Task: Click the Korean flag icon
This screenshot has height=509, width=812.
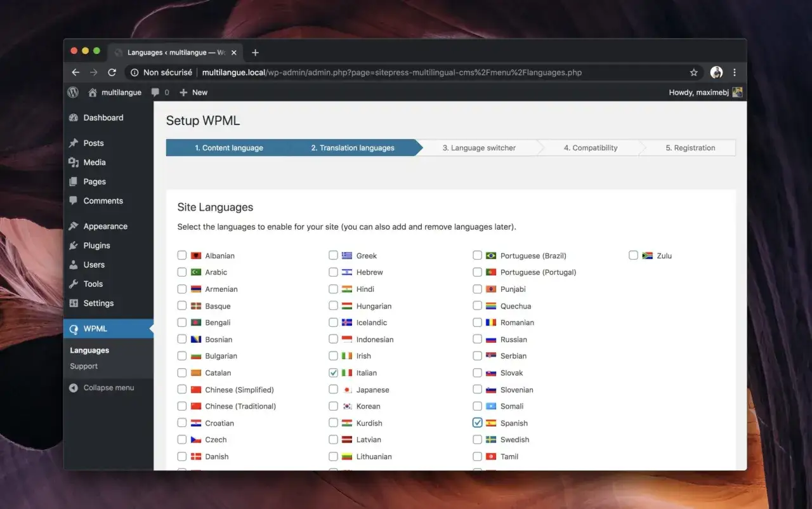Action: point(347,406)
